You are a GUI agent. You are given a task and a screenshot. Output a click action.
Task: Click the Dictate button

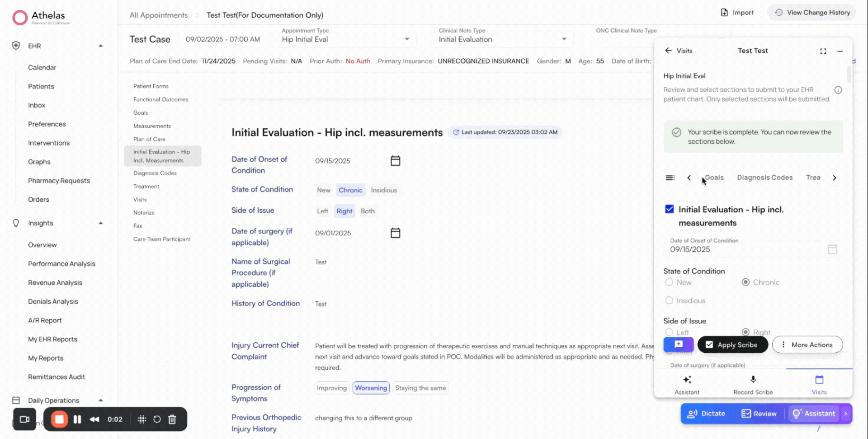[x=706, y=414]
